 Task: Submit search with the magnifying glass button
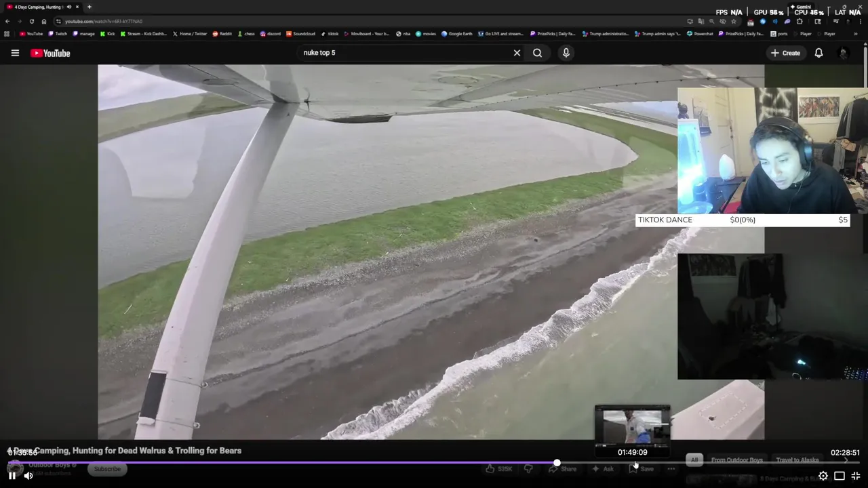coord(537,53)
